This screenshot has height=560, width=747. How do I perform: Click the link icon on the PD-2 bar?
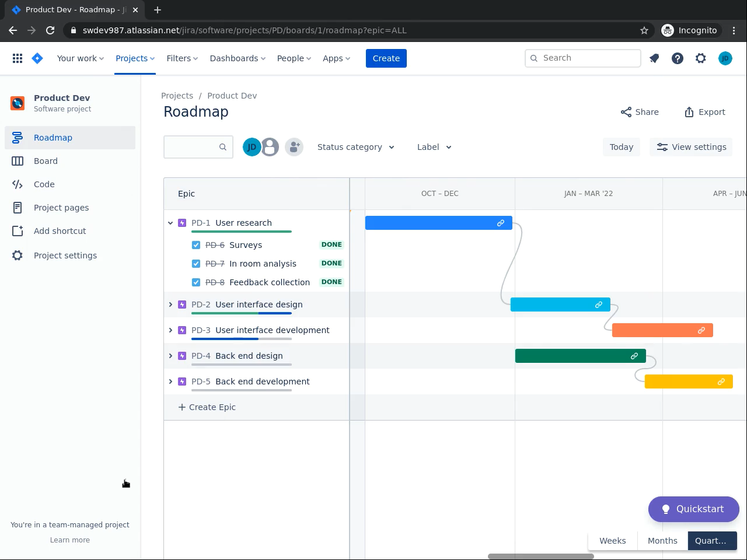pos(599,304)
